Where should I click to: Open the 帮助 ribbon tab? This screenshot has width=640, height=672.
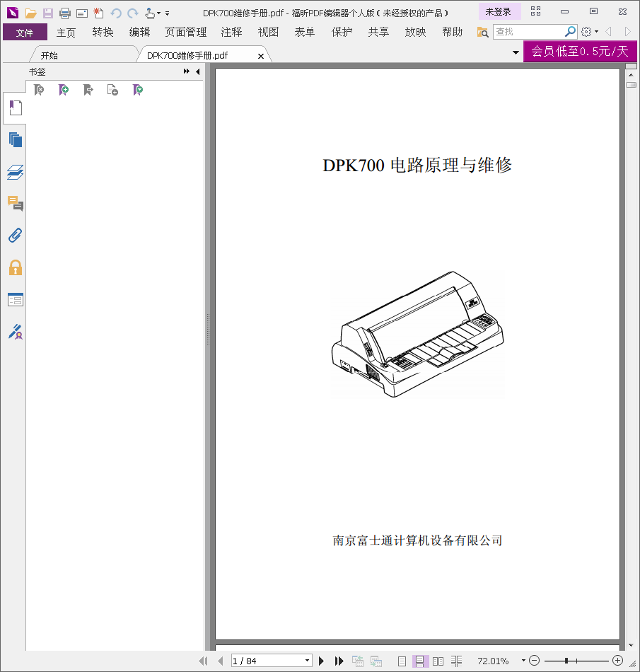coord(453,32)
